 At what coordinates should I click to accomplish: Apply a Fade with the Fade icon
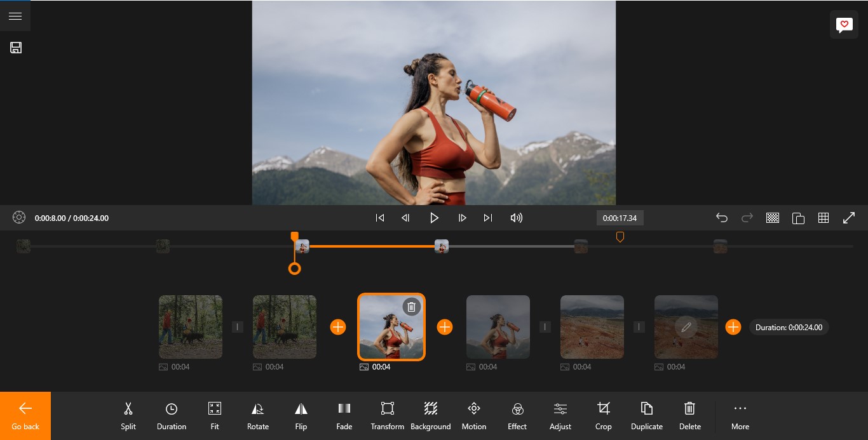pos(344,416)
